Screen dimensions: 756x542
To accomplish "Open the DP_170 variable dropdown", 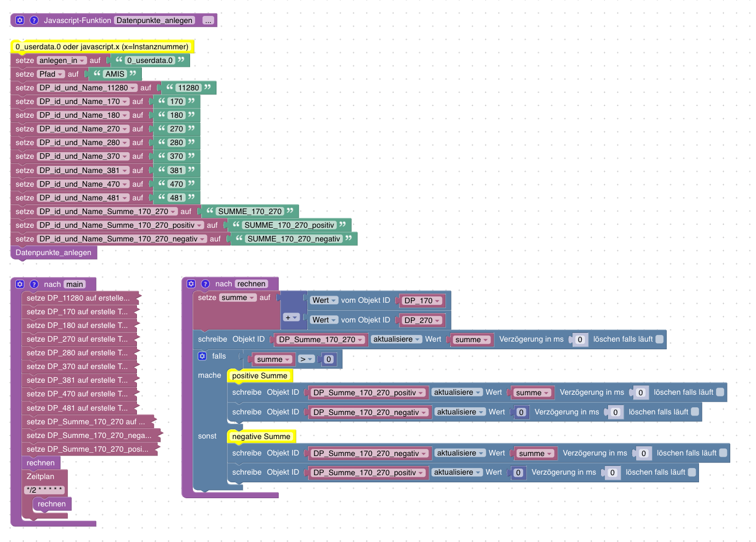I will point(422,301).
